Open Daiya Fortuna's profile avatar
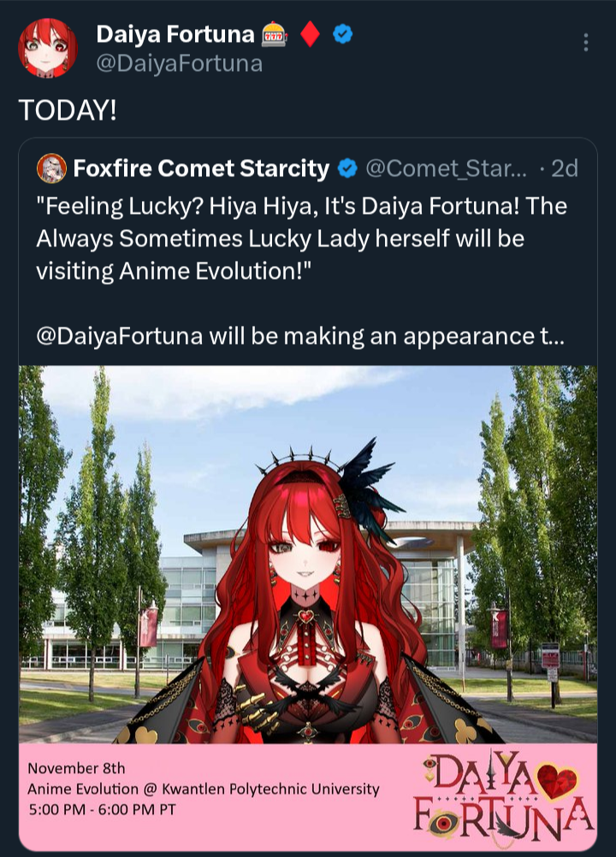The width and height of the screenshot is (616, 857). pyautogui.click(x=48, y=48)
